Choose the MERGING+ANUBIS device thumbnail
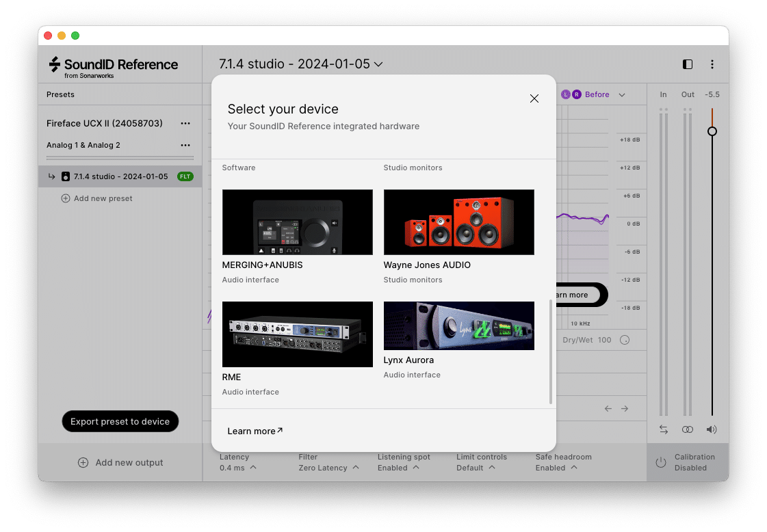 [x=298, y=222]
